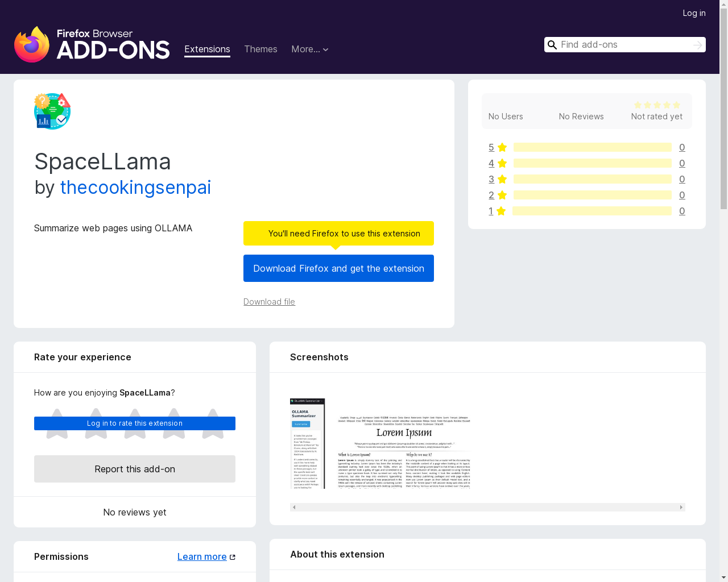Image resolution: width=728 pixels, height=582 pixels.
Task: Click the Log in link
Action: (694, 13)
